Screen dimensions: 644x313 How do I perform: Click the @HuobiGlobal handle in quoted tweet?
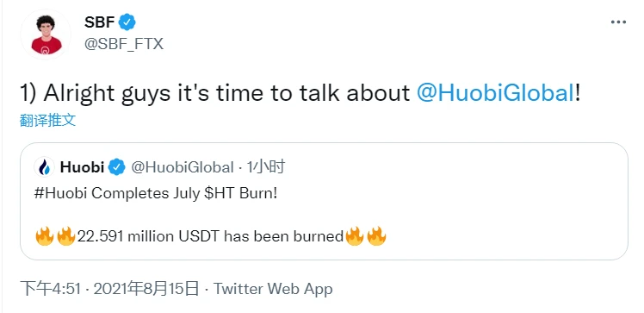[183, 167]
